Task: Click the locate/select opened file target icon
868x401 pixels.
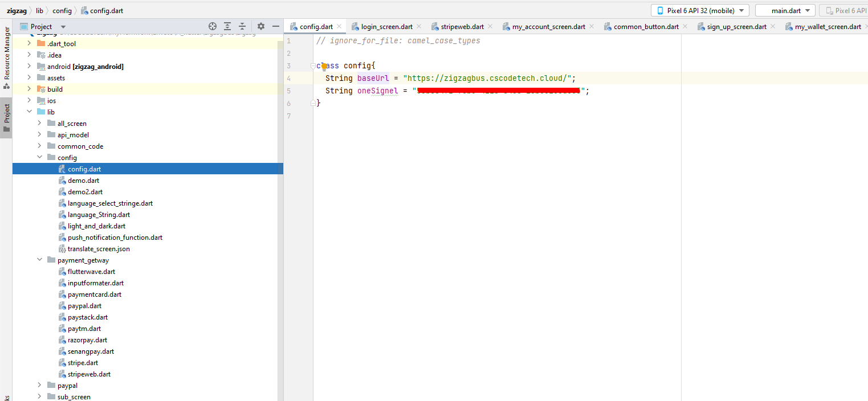Action: 213,26
